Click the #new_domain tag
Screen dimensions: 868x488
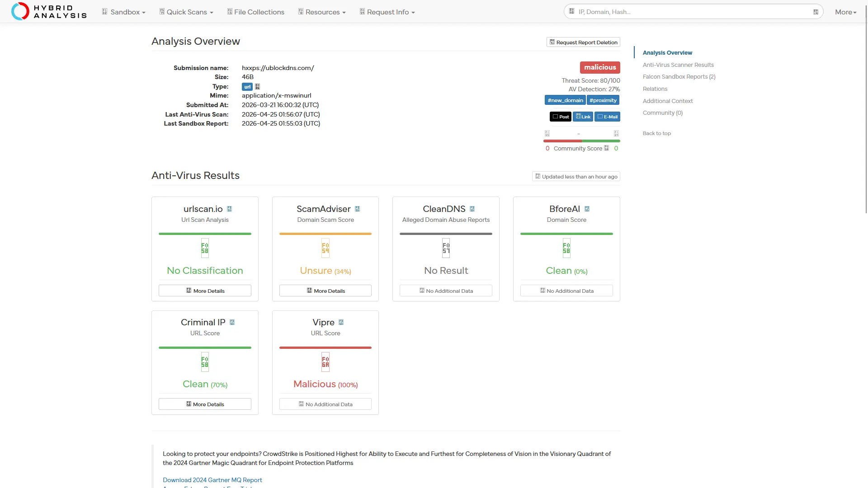point(565,100)
